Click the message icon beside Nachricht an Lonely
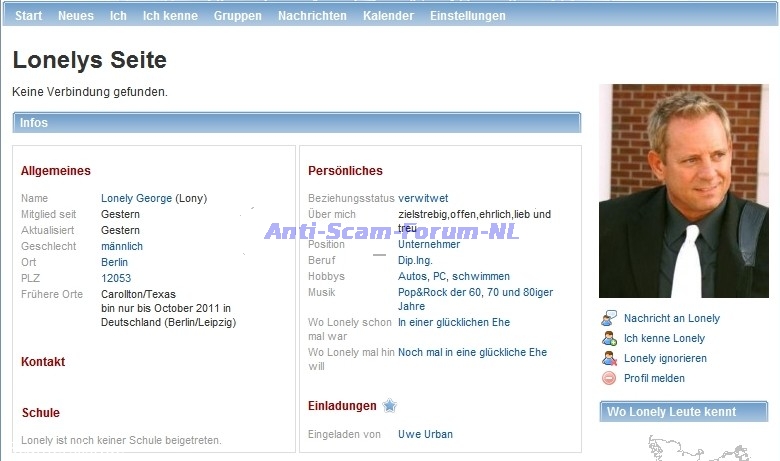 pos(608,319)
